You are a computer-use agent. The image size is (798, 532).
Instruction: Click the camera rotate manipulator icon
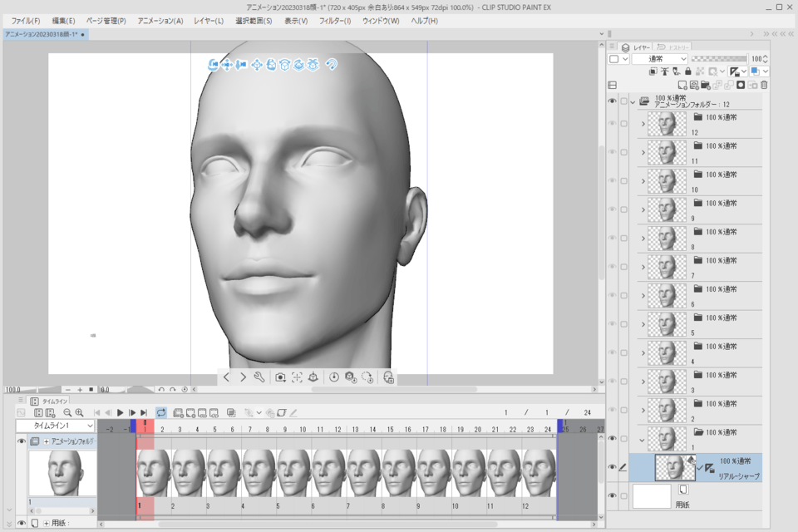coord(214,65)
